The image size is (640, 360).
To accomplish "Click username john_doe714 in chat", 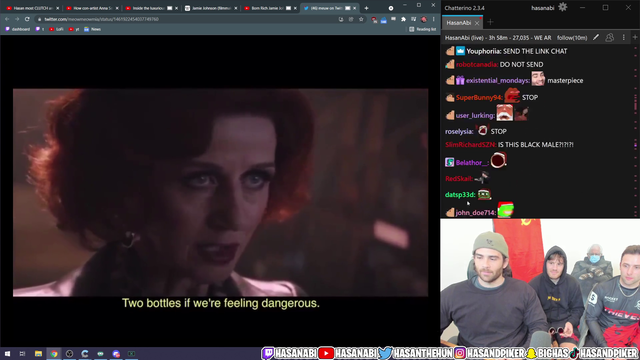I will 476,213.
